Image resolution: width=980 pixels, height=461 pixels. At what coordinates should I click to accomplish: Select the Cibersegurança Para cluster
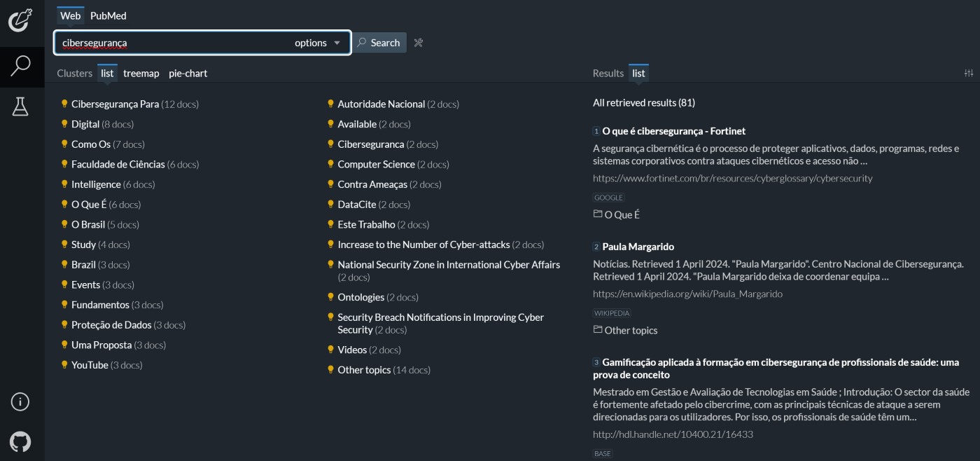tap(115, 104)
